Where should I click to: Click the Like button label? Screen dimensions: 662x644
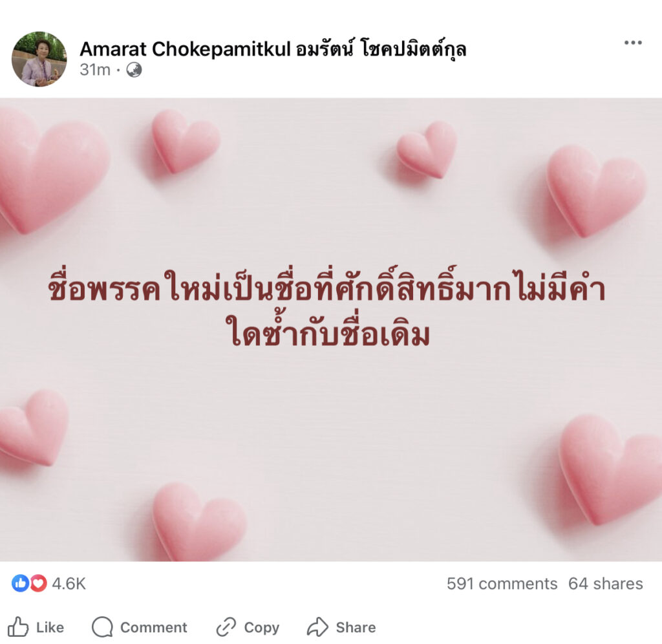point(50,627)
